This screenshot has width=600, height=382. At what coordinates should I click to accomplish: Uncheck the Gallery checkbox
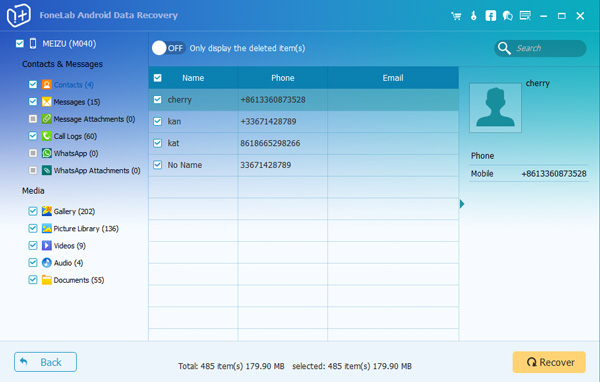[x=33, y=211]
